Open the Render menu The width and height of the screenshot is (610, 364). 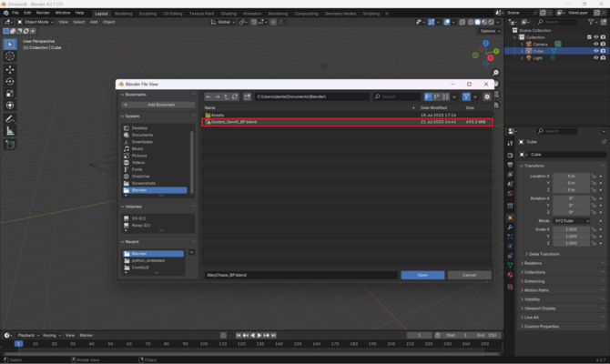pyautogui.click(x=43, y=13)
